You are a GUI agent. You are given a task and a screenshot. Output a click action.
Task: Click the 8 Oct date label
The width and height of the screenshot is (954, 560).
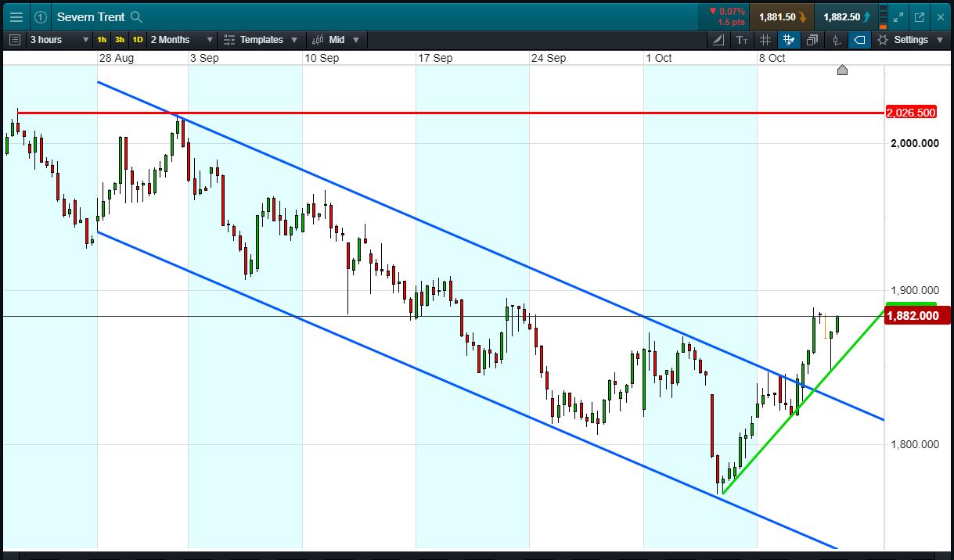coord(772,58)
